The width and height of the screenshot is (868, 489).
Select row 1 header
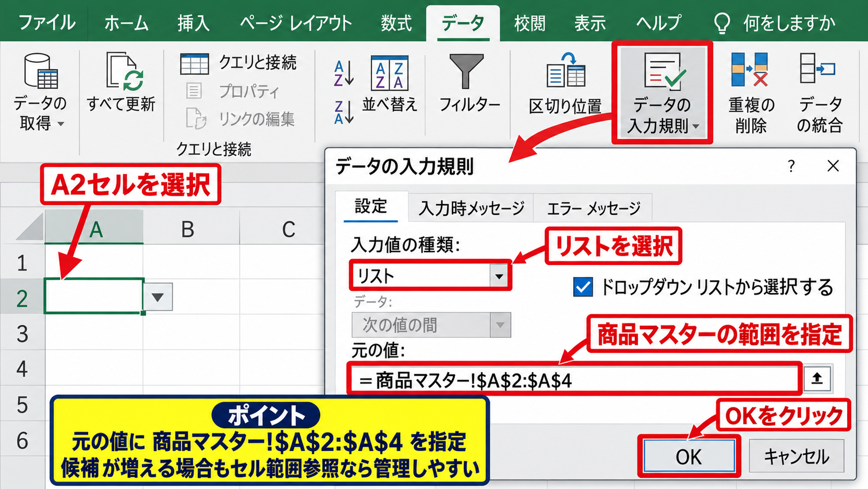22,262
